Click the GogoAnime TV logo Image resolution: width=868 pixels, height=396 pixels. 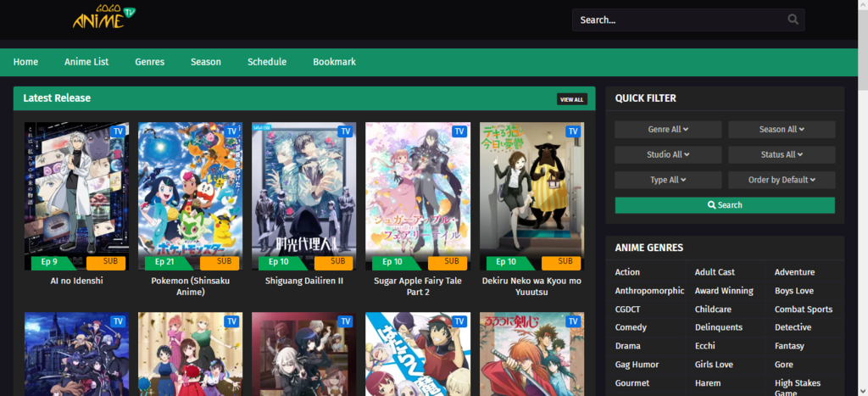pyautogui.click(x=104, y=17)
